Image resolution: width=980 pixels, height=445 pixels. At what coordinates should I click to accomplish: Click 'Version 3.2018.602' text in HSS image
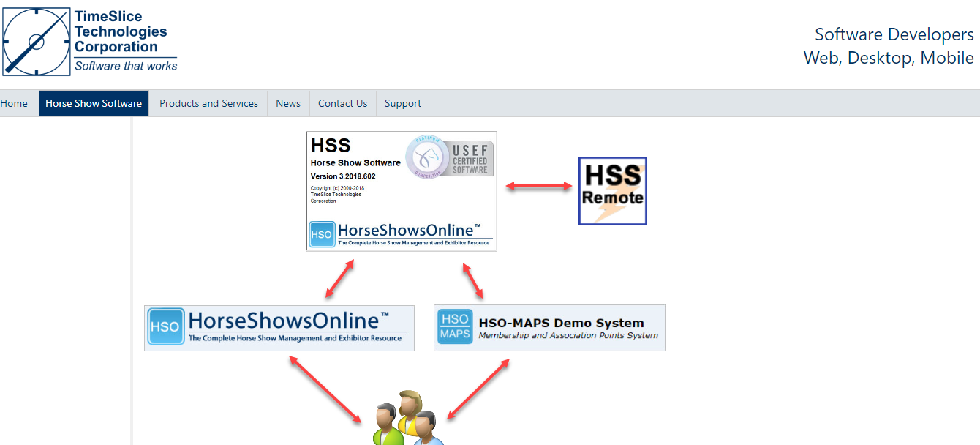click(x=344, y=176)
